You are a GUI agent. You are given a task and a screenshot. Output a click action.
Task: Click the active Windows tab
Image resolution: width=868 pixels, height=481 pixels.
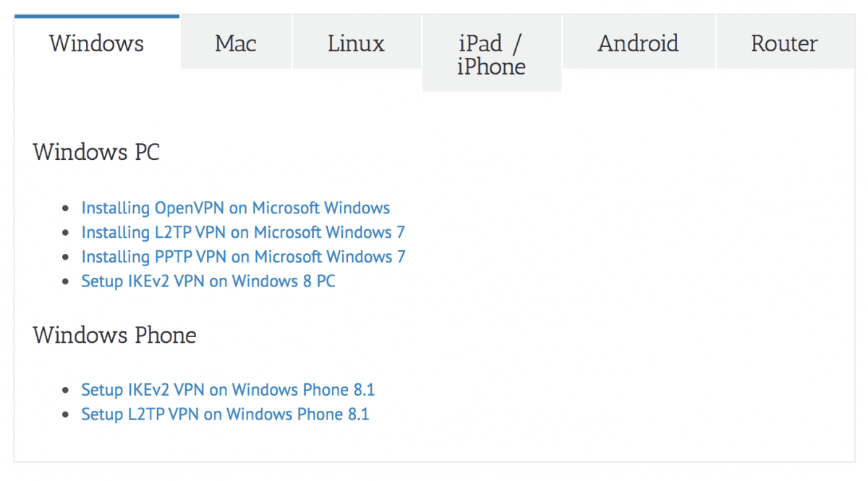(97, 43)
